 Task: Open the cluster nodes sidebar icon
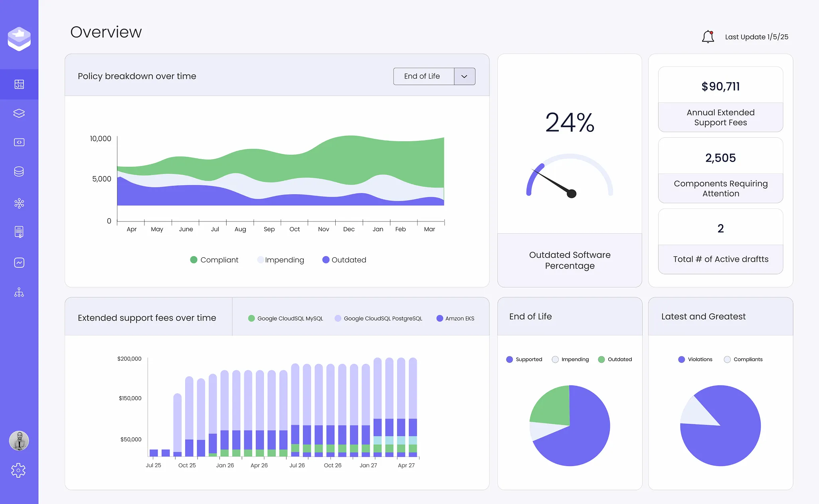point(19,204)
